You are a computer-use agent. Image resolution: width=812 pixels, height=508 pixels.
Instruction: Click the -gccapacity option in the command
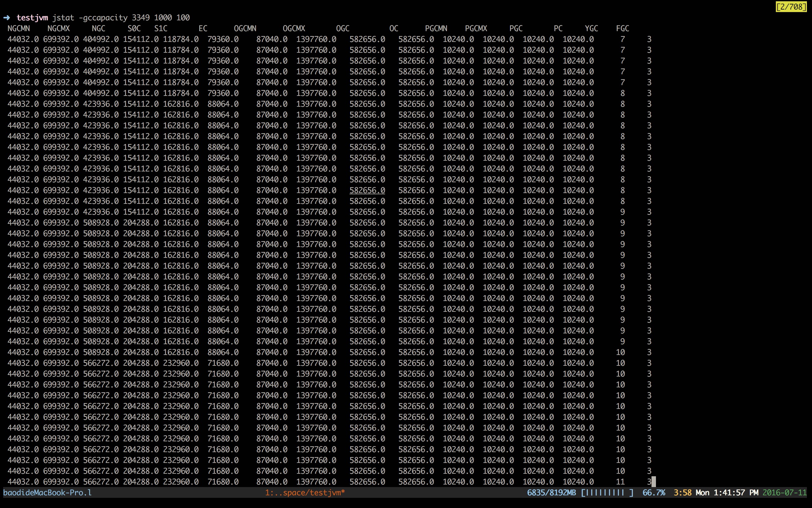click(x=103, y=18)
